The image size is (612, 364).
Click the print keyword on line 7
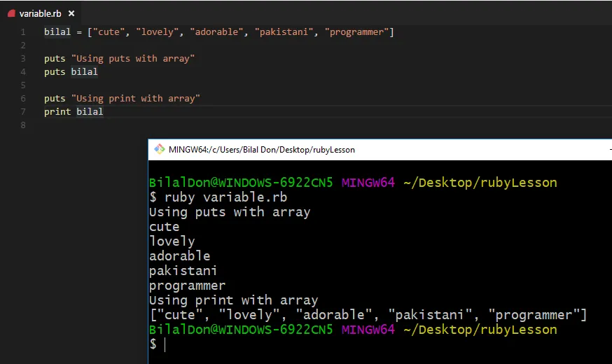tap(57, 111)
